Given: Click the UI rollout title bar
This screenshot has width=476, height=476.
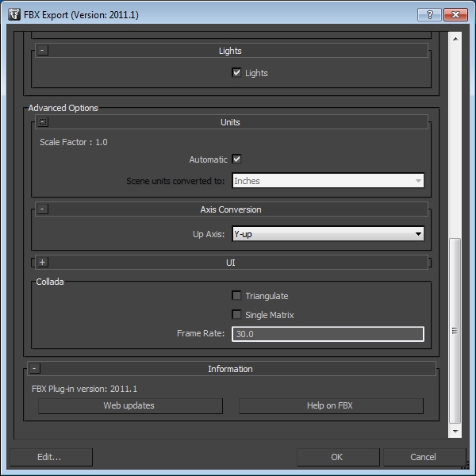Looking at the screenshot, I should point(232,263).
